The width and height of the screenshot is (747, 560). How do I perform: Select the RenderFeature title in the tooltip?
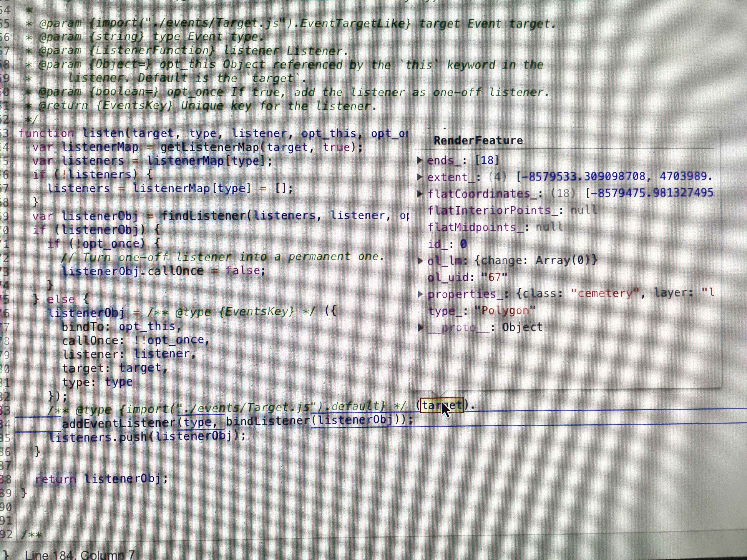(478, 140)
